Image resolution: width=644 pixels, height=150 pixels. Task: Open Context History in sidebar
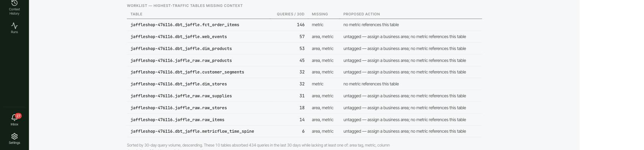tap(14, 8)
